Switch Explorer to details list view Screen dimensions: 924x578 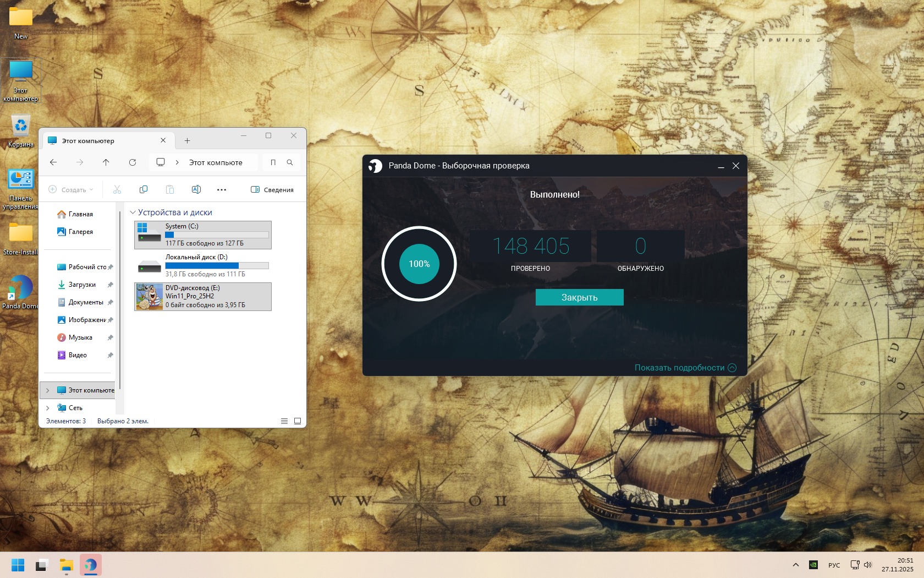[284, 421]
